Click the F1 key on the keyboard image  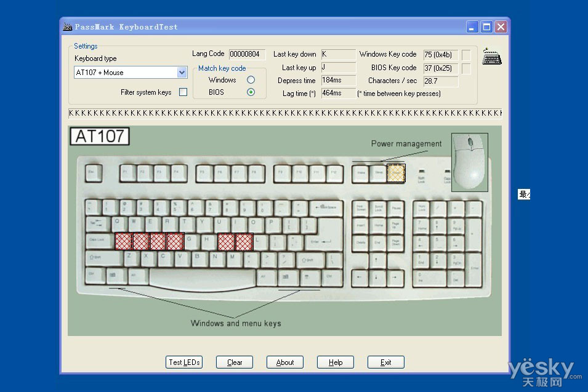click(128, 173)
